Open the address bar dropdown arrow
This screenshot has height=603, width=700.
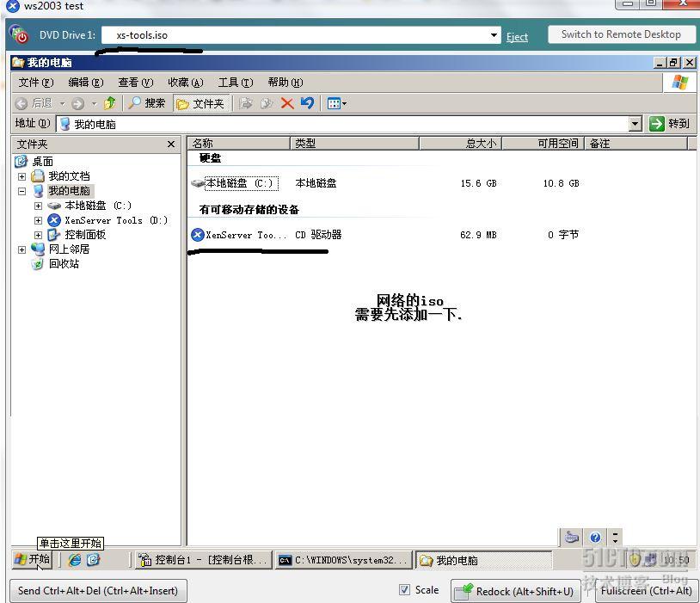point(635,124)
